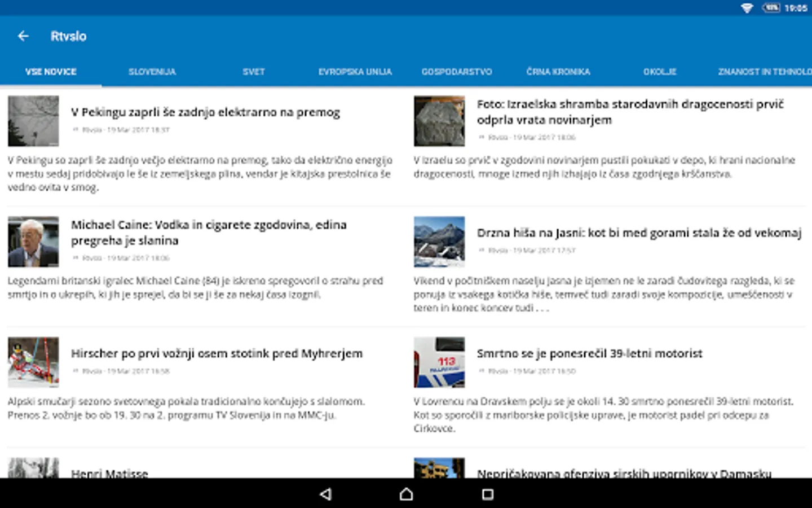Tap summary 'Vikend v počitniškem naselju Jasna'
812x508 pixels.
pos(604,294)
